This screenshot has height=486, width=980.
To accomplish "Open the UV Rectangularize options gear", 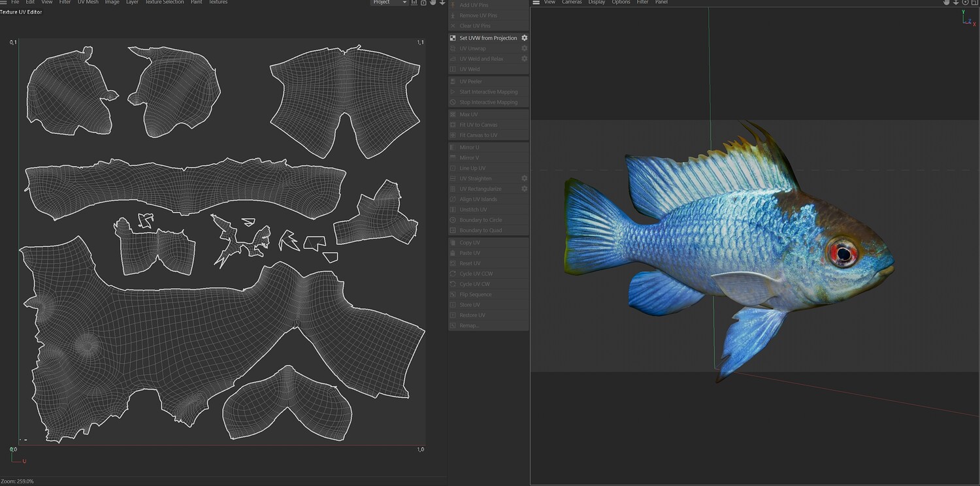I will [x=524, y=189].
